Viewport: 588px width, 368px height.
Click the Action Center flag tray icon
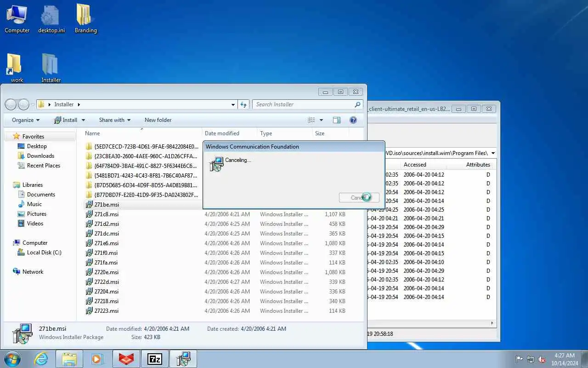tap(520, 359)
